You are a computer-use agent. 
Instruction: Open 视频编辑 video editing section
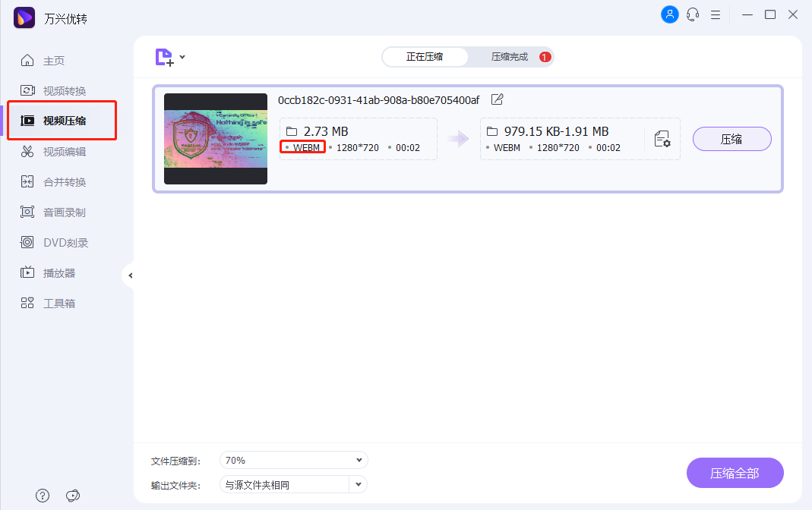[x=65, y=152]
